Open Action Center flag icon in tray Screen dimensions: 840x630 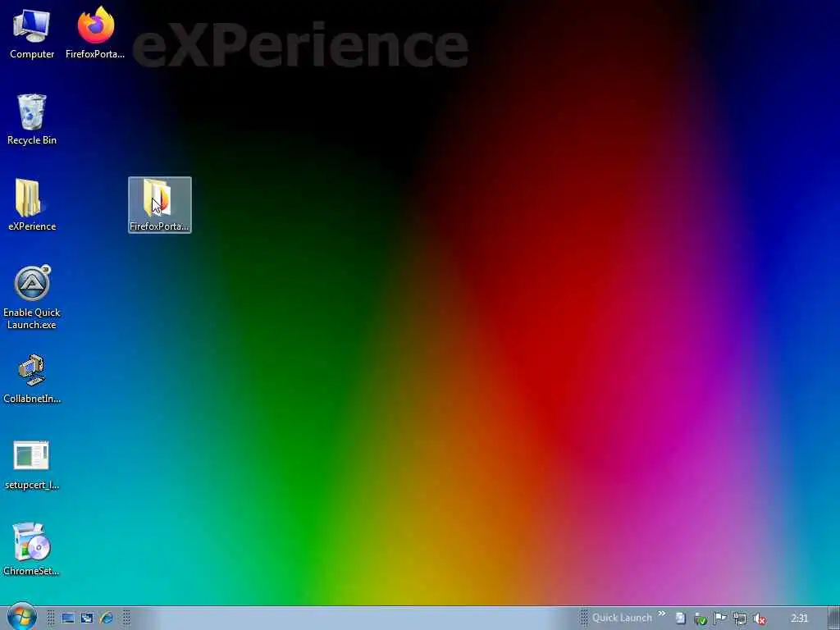tap(720, 619)
